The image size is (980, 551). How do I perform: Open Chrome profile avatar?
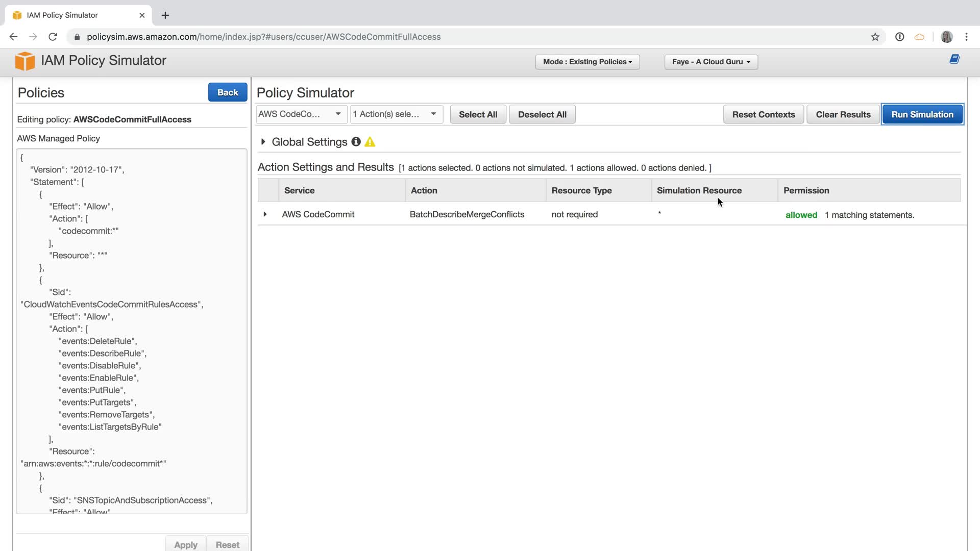tap(946, 37)
